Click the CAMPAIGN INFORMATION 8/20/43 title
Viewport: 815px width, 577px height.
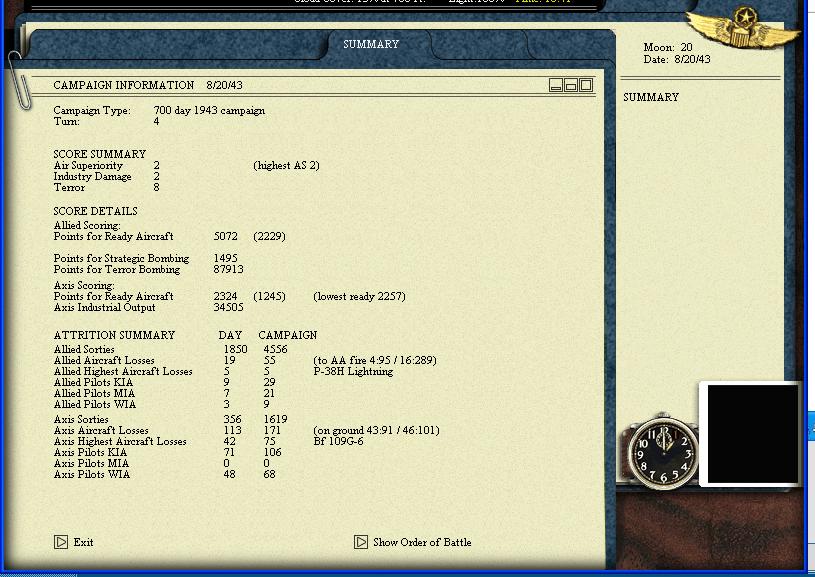click(x=148, y=85)
